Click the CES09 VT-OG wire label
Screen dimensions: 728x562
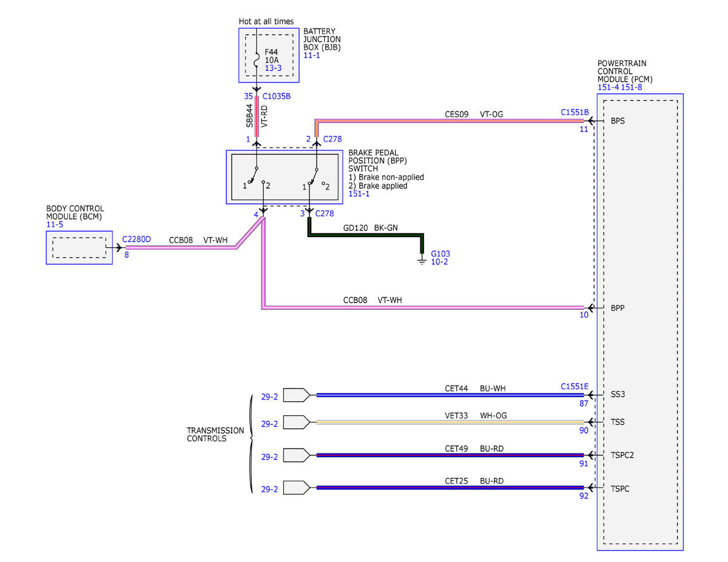pos(474,113)
